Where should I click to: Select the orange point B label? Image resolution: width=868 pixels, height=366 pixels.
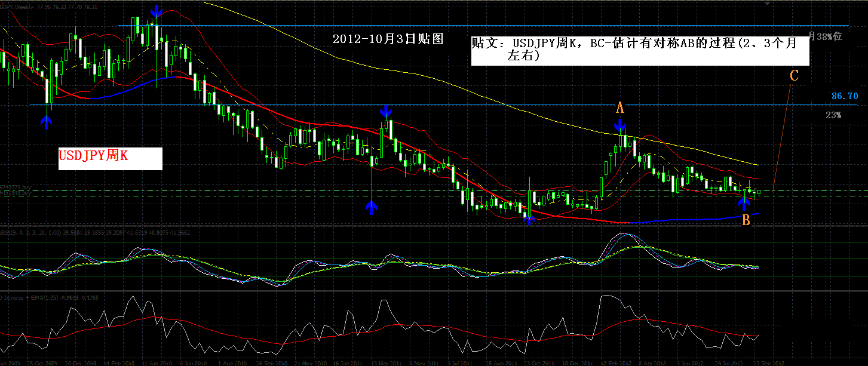[746, 220]
